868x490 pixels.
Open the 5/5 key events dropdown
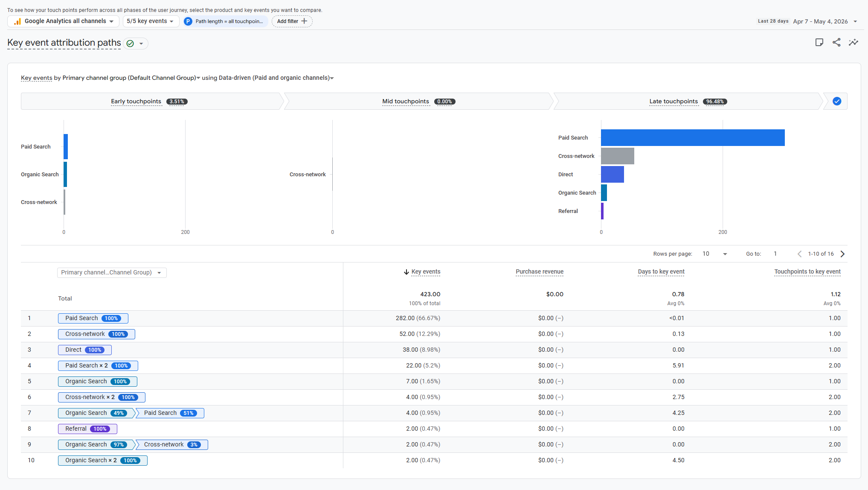(151, 21)
